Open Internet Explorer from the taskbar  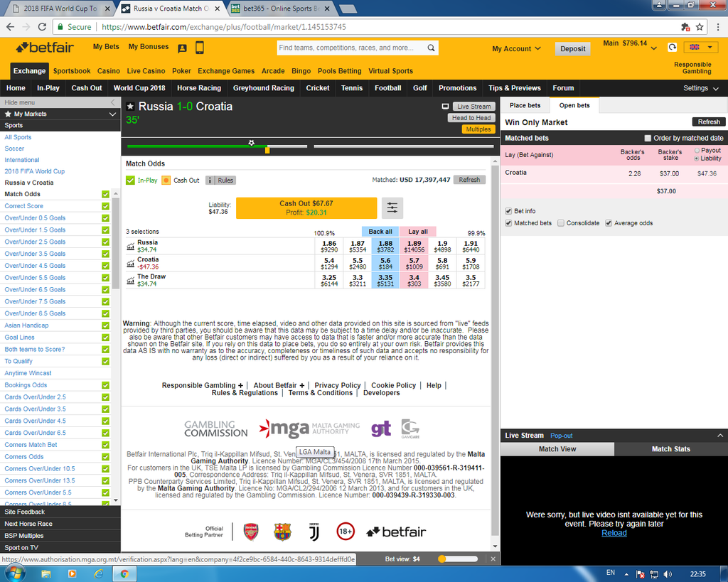(x=98, y=574)
